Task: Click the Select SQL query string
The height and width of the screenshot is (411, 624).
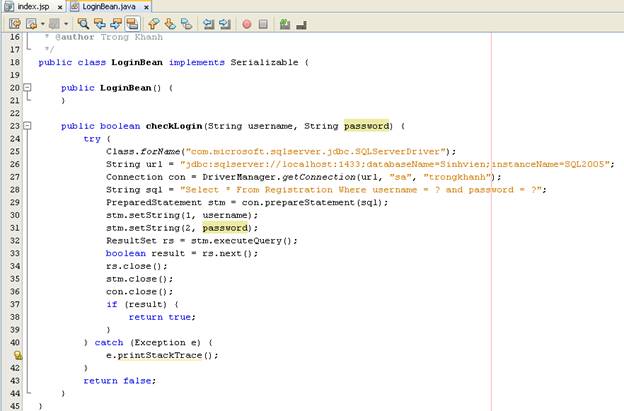Action: 361,189
